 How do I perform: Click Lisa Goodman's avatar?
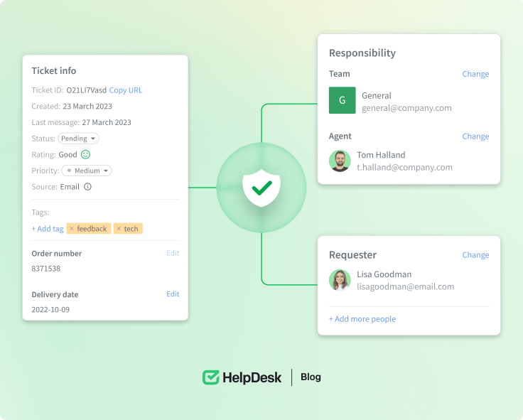click(x=340, y=280)
